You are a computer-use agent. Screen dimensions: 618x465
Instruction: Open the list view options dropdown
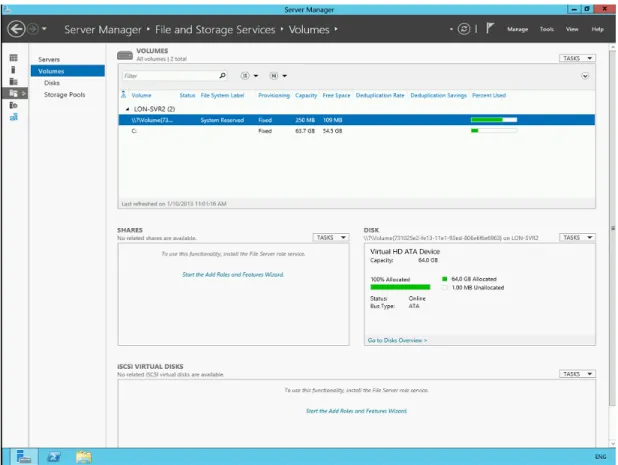(x=249, y=76)
